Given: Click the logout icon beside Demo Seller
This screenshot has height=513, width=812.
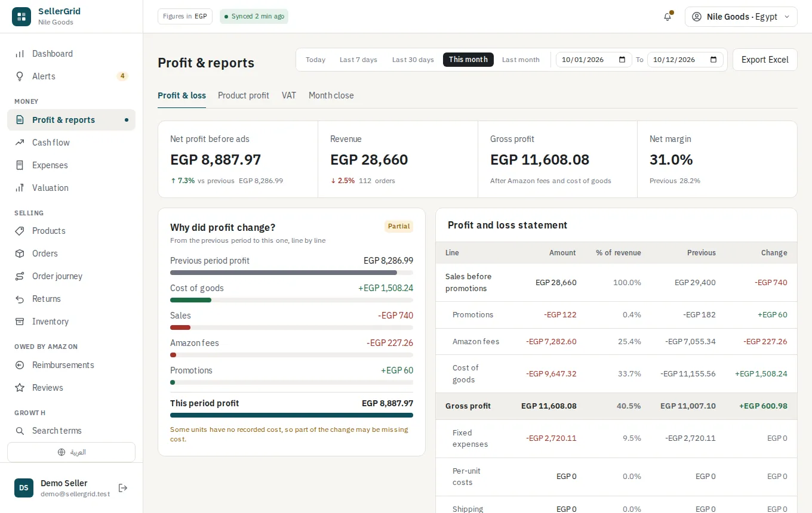Looking at the screenshot, I should click(x=123, y=488).
